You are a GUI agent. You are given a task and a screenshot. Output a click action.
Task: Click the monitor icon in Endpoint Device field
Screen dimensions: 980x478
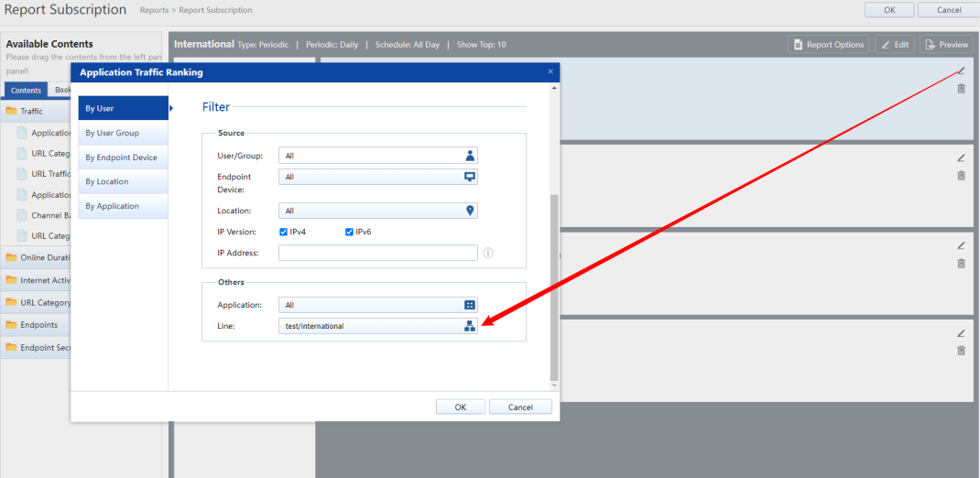click(x=470, y=177)
